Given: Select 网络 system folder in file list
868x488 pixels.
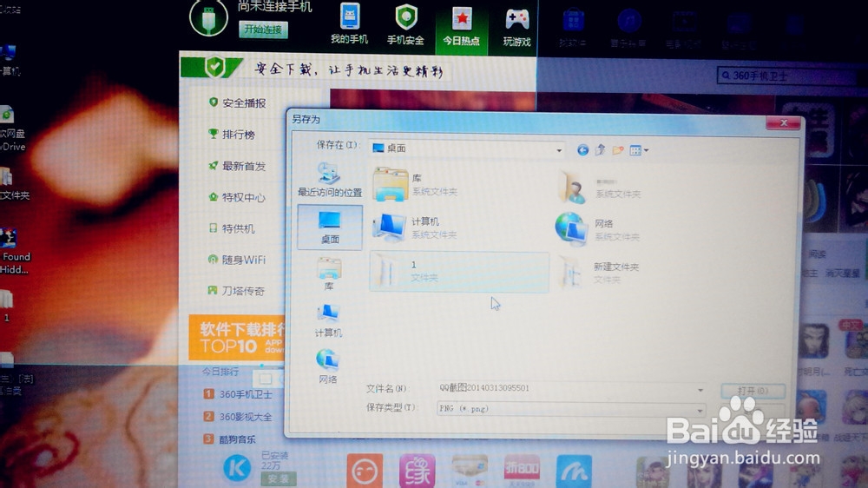Looking at the screenshot, I should click(598, 229).
